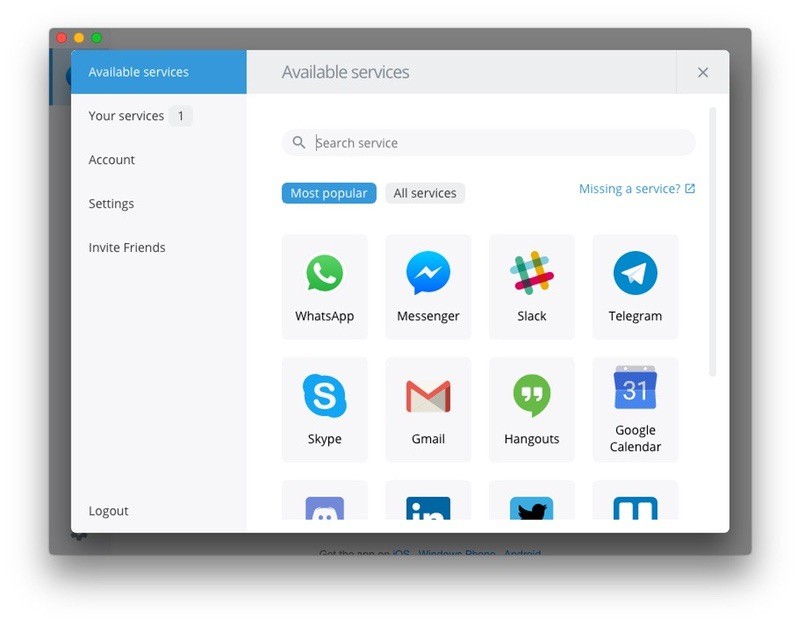The image size is (800, 625).
Task: Add the Slack service
Action: [532, 287]
